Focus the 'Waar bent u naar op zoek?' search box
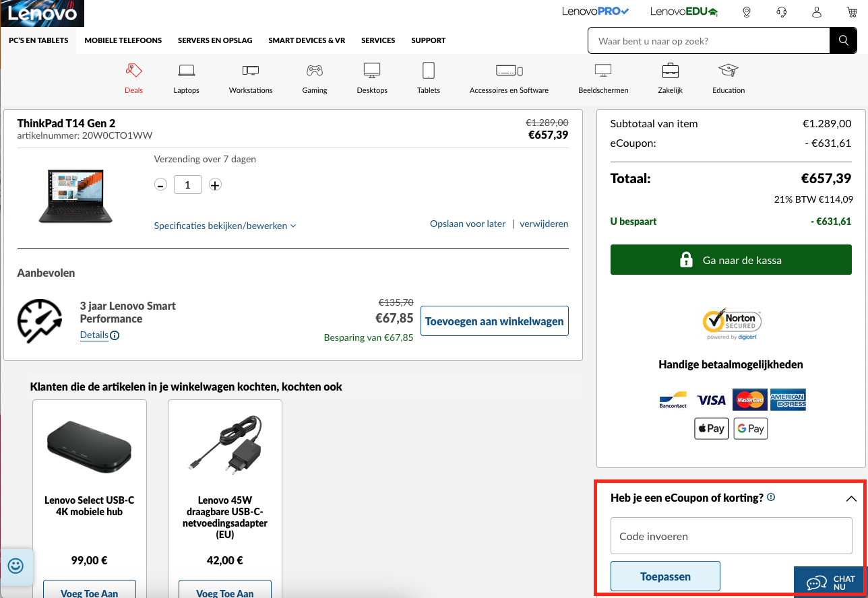Viewport: 868px width, 598px height. click(709, 40)
